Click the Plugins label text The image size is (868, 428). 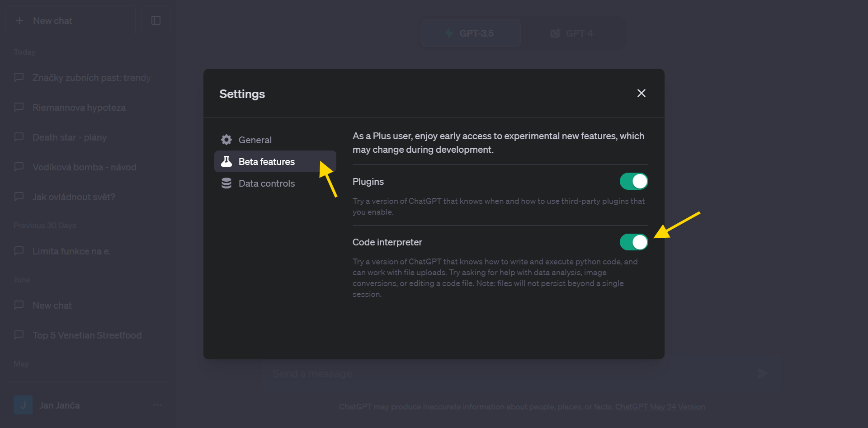(368, 182)
